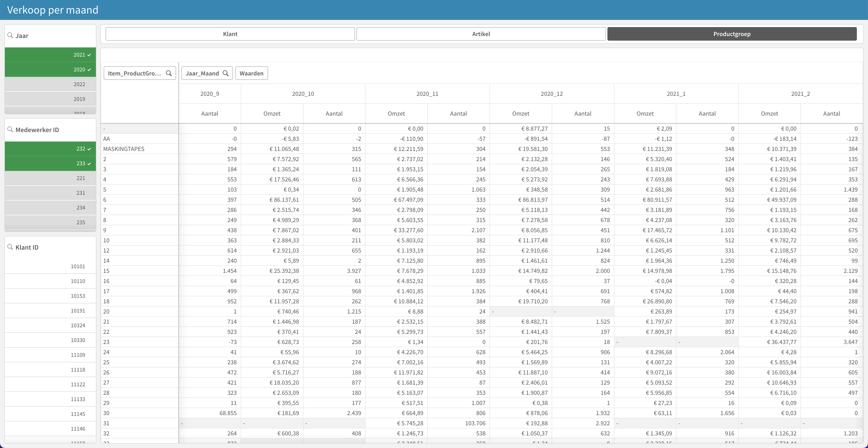Click the Klant ID search icon
Screen dimensions: 868x448
(x=10, y=247)
